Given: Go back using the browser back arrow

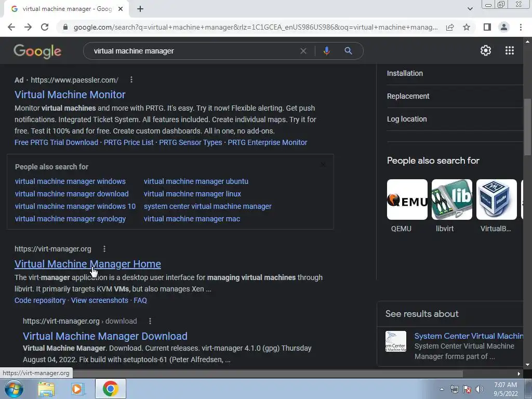Looking at the screenshot, I should (x=11, y=27).
